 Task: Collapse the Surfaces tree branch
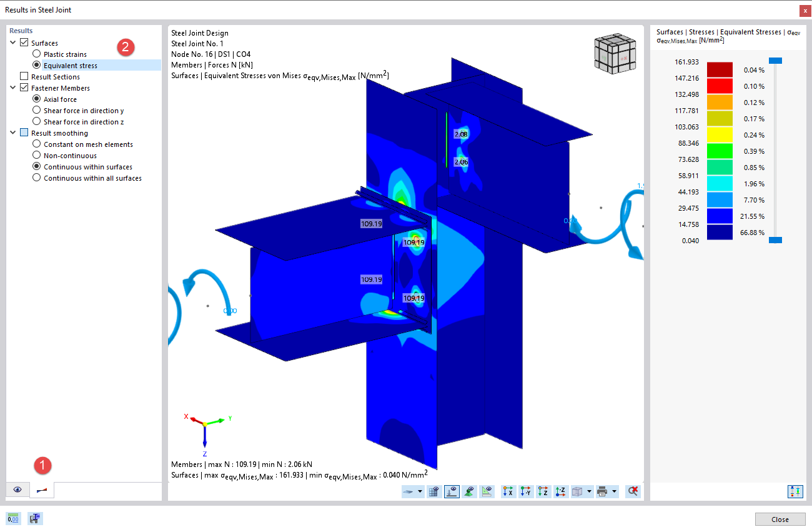tap(12, 43)
